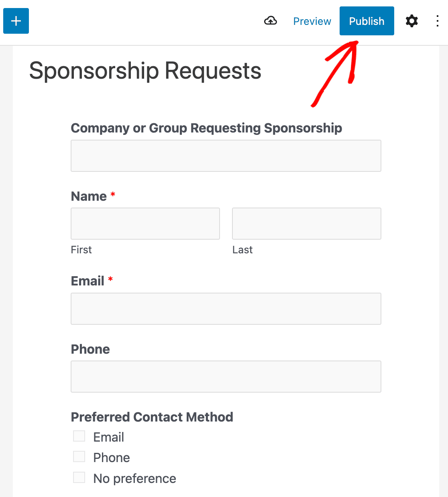This screenshot has width=448, height=497.
Task: Select the Email address input box
Action: click(226, 309)
